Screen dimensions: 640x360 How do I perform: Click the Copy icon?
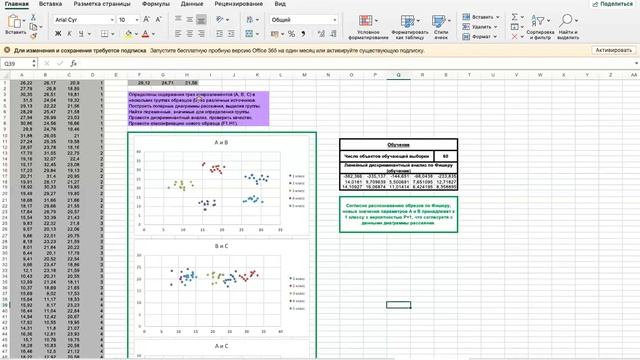(x=33, y=27)
